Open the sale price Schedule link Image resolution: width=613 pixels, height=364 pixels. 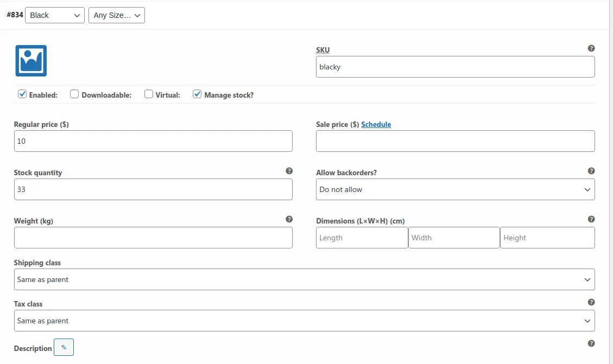(376, 124)
